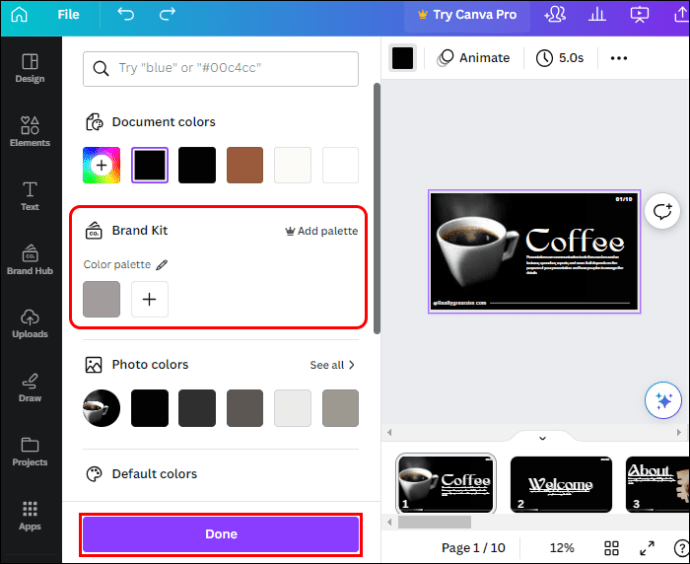Open the 12% zoom level control
The width and height of the screenshot is (690, 564).
click(562, 548)
